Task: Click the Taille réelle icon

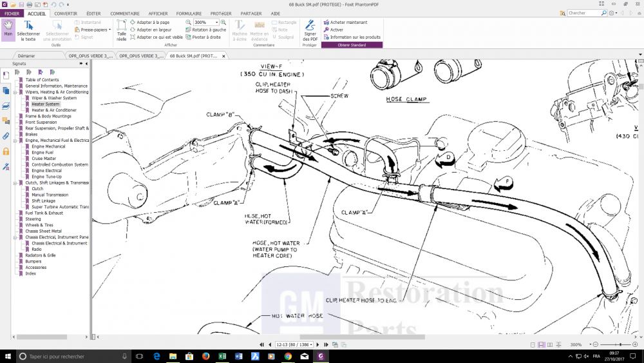Action: point(121,30)
